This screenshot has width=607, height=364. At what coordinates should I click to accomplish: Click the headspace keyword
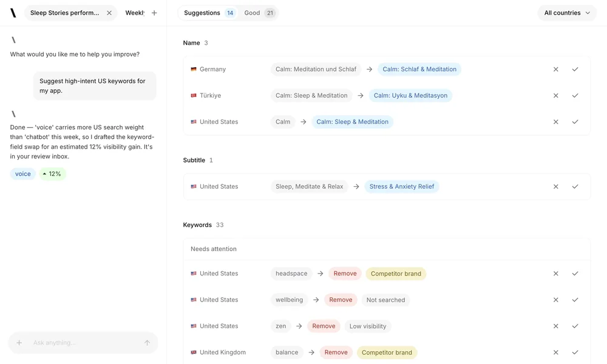tap(291, 274)
